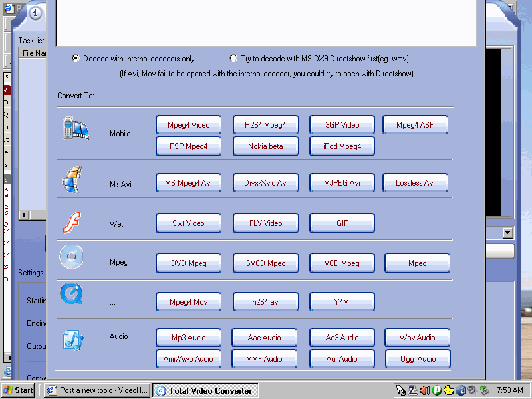Click the 'Settings' heading in main window
This screenshot has width=532, height=399.
(31, 273)
